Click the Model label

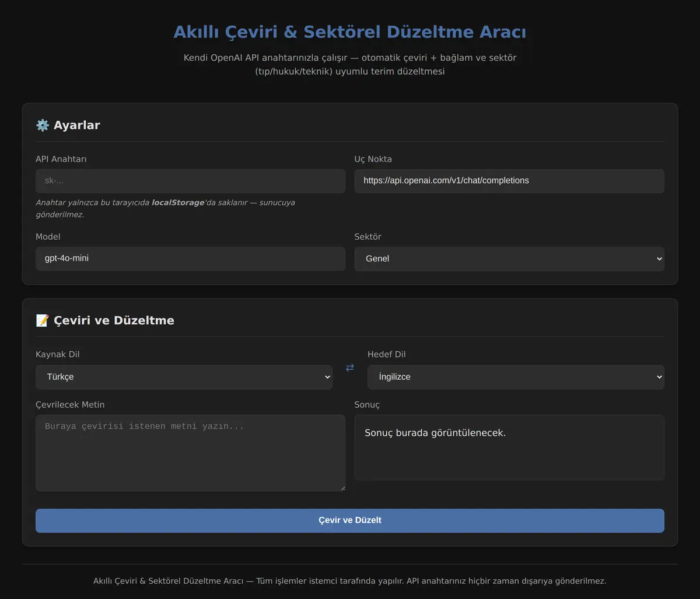48,237
